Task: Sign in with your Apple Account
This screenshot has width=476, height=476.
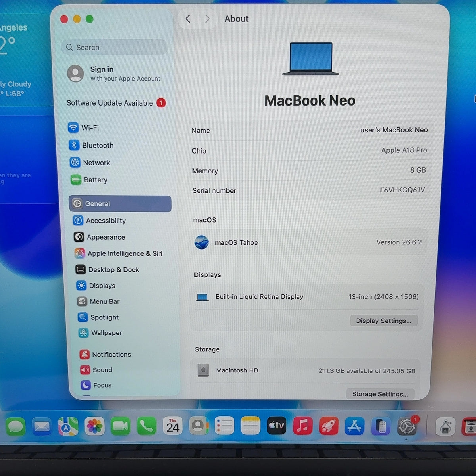Action: pos(114,73)
